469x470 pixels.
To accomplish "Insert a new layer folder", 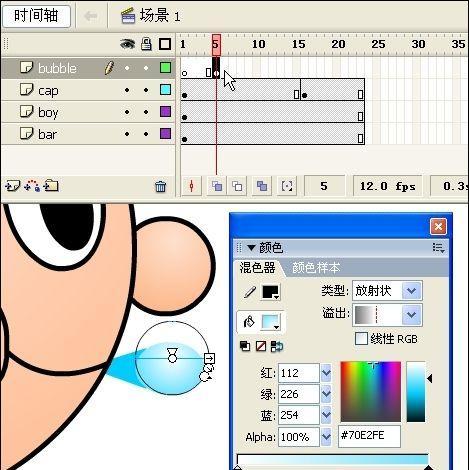I will [x=51, y=185].
